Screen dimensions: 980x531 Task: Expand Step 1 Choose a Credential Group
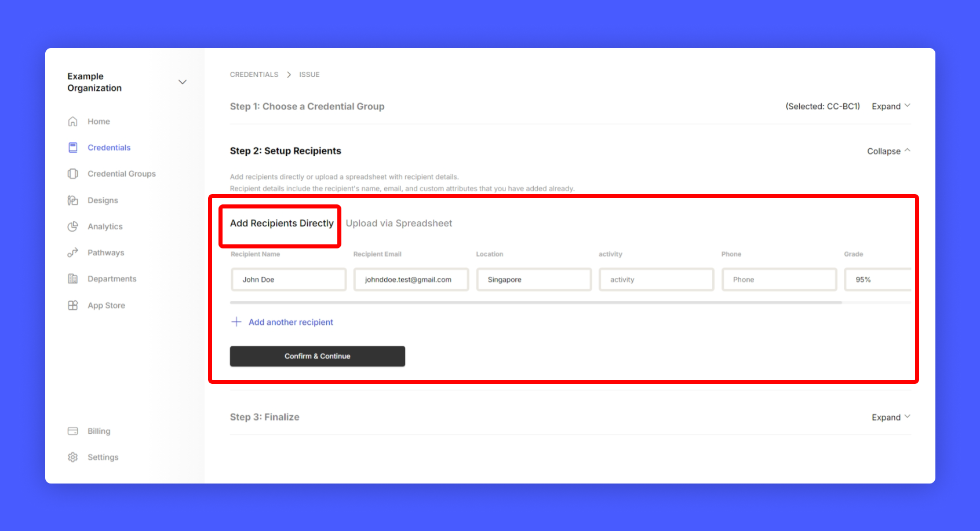[891, 107]
